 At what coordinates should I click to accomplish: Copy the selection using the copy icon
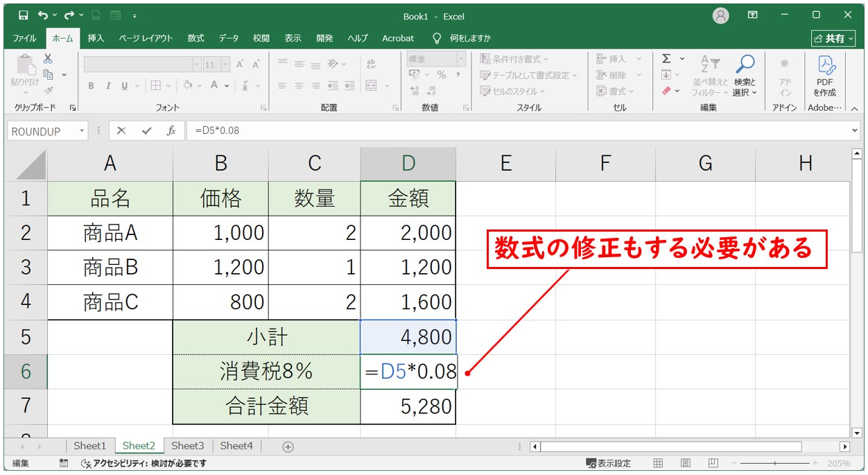pyautogui.click(x=48, y=74)
